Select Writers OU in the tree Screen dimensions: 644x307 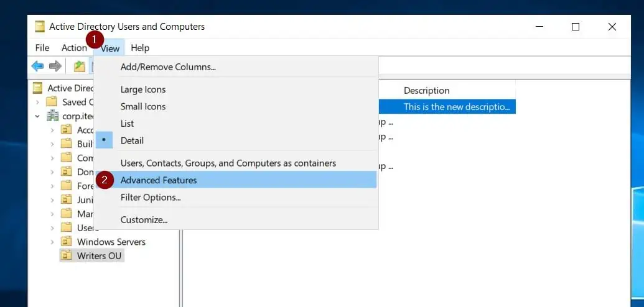(99, 255)
